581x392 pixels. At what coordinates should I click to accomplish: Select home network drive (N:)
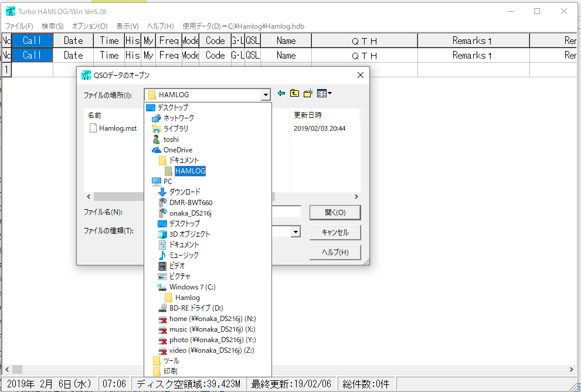point(208,319)
